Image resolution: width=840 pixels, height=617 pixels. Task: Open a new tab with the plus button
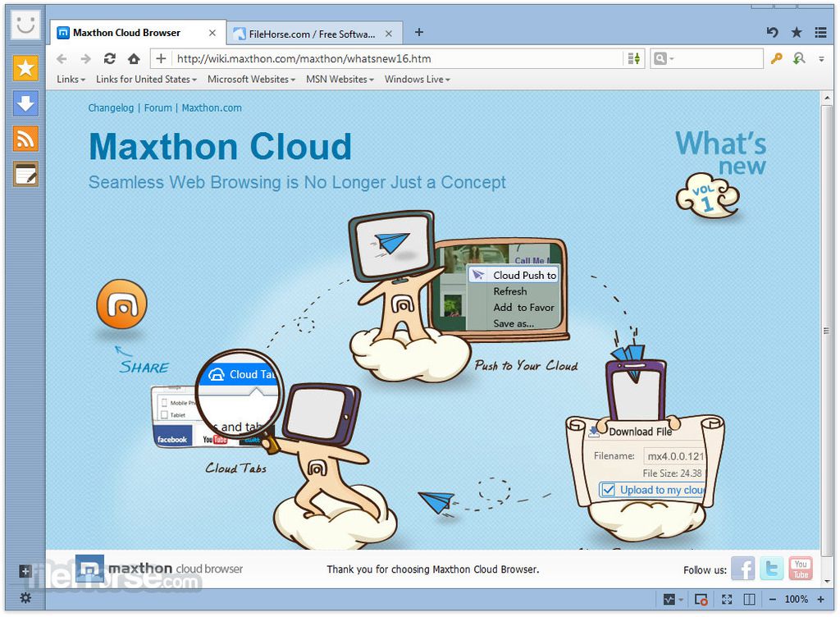(x=419, y=32)
